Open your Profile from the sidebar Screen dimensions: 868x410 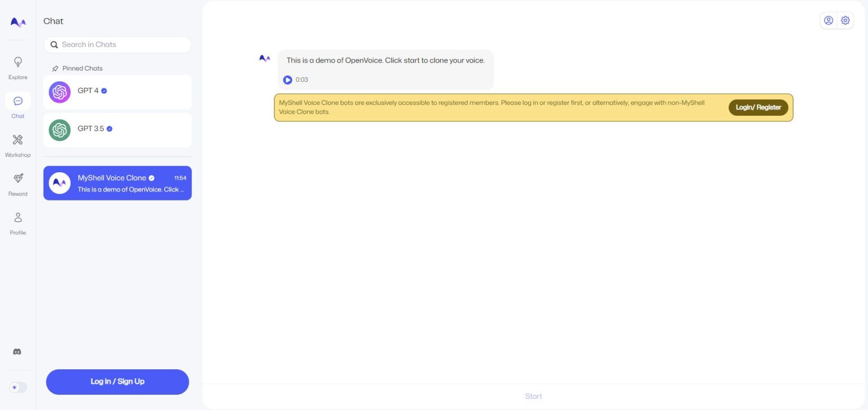(18, 222)
